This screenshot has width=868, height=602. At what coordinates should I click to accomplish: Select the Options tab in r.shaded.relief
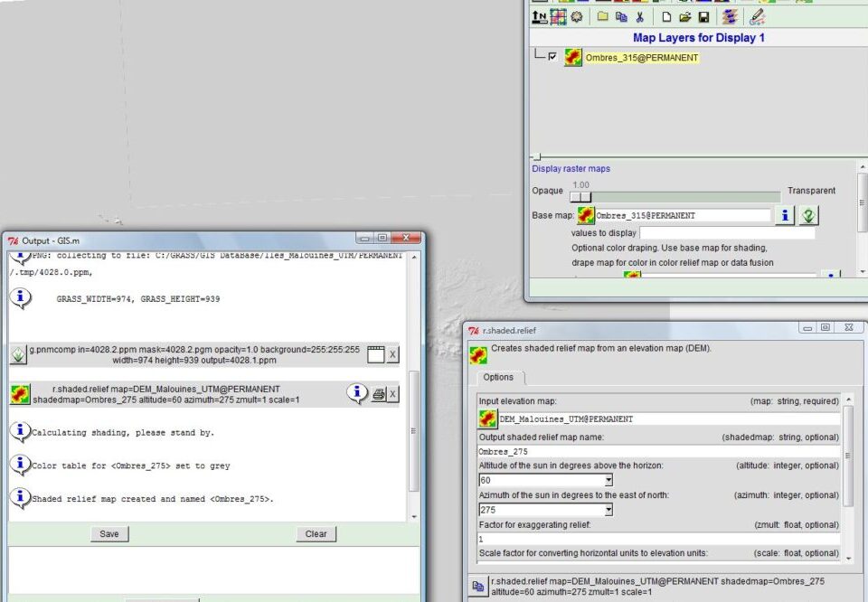498,377
